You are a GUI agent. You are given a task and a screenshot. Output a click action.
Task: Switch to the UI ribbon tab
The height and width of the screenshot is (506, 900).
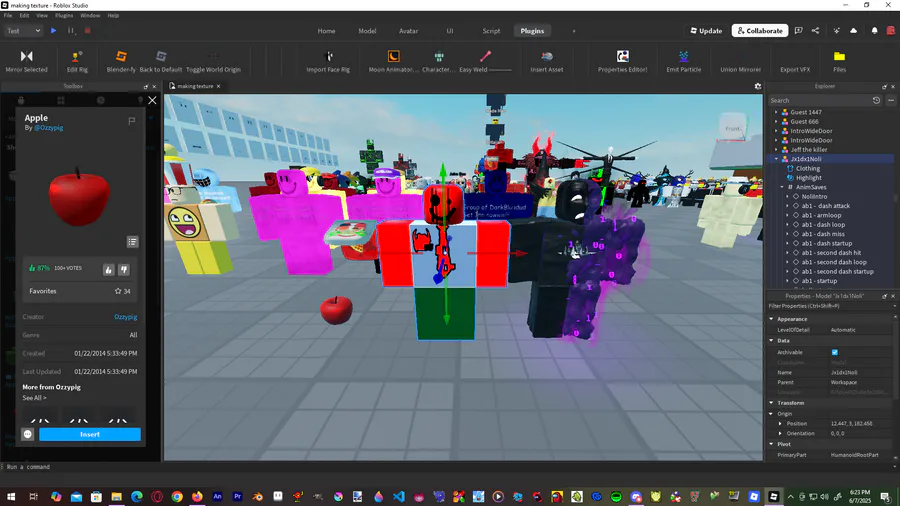coord(450,31)
